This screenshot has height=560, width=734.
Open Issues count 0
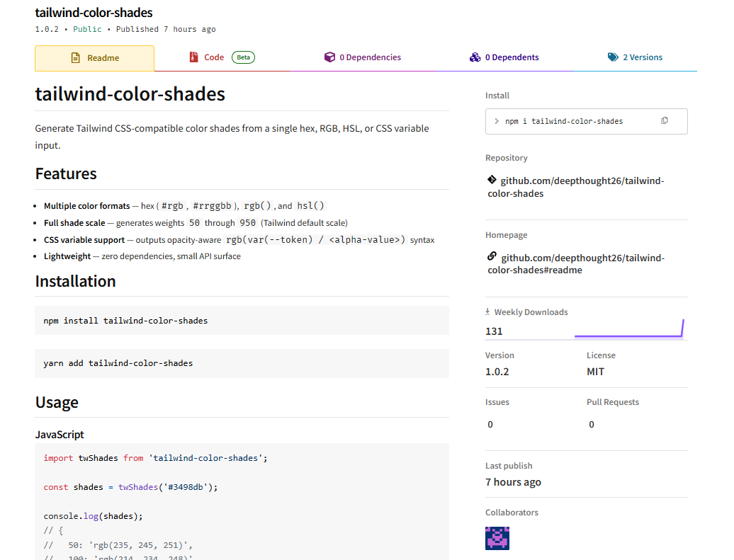[x=490, y=424]
